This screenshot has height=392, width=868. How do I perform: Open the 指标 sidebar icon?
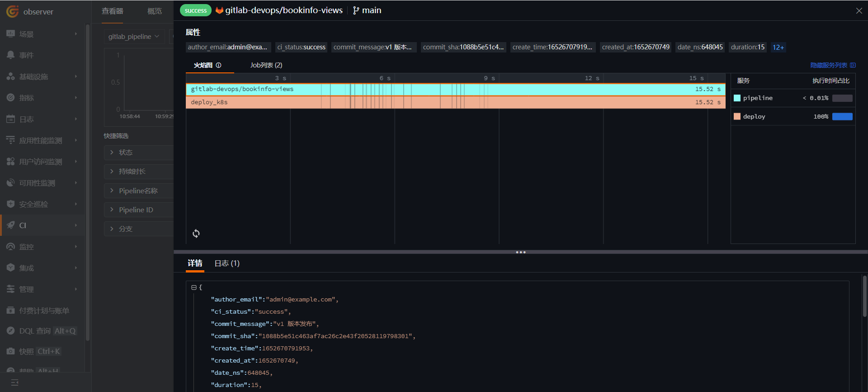click(10, 98)
